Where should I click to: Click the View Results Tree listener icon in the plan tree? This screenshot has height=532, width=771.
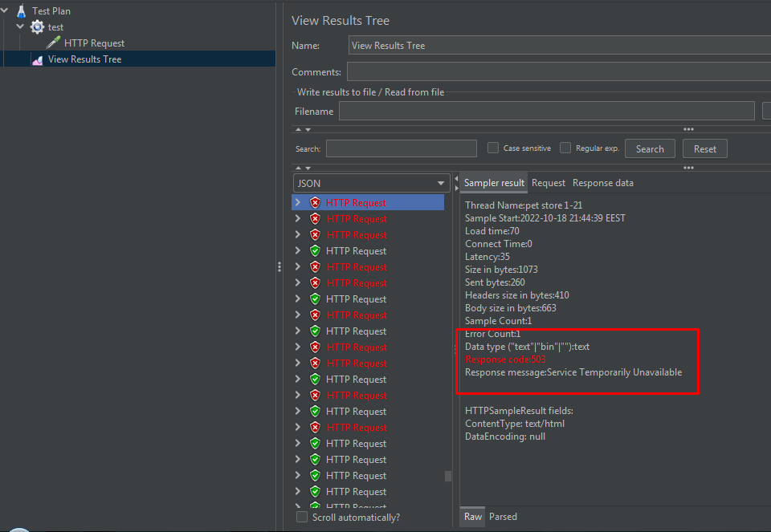[38, 59]
